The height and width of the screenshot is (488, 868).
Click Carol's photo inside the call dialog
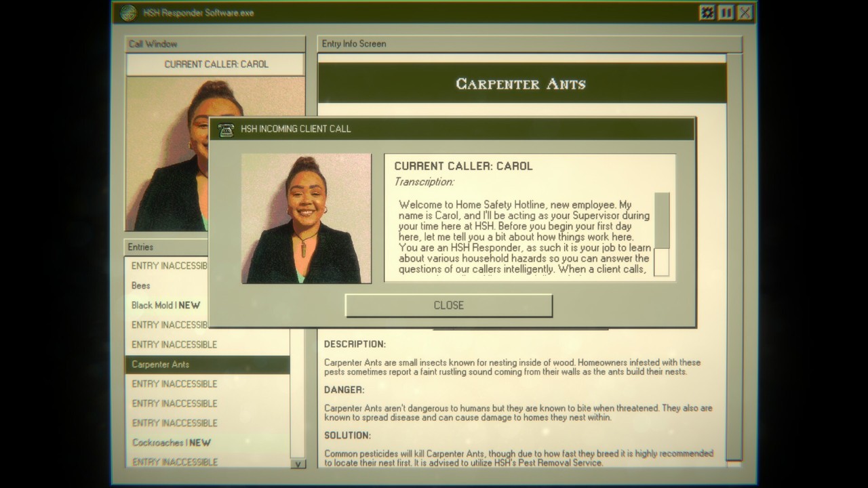tap(307, 218)
